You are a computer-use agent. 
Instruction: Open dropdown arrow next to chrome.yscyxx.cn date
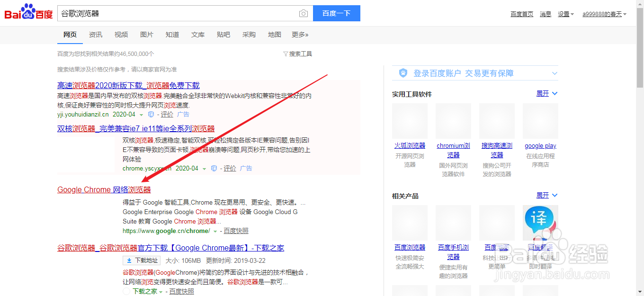click(x=204, y=169)
